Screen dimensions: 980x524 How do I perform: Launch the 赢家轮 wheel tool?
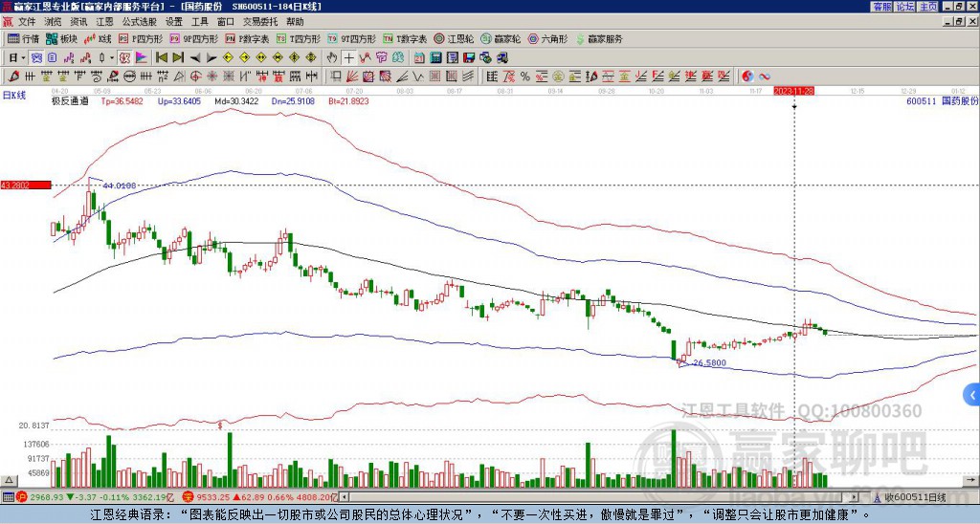pos(501,38)
